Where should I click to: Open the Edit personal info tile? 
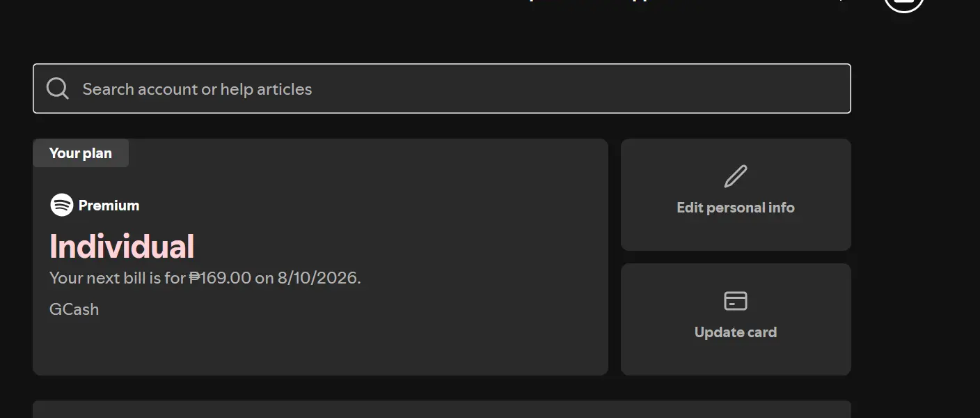click(736, 194)
